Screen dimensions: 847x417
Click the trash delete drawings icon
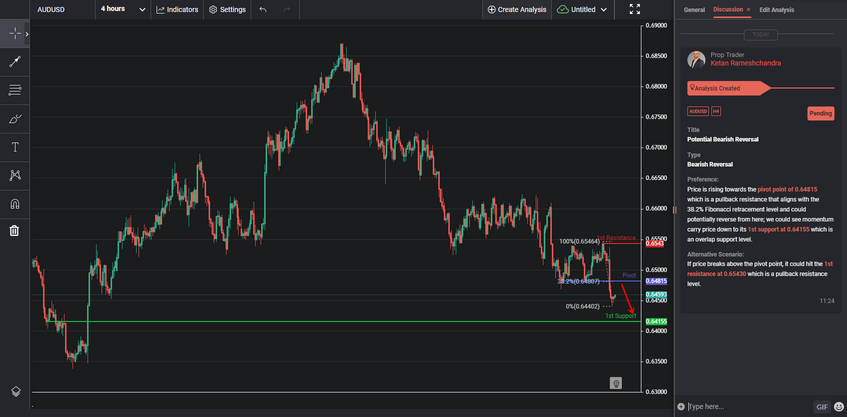click(x=15, y=231)
